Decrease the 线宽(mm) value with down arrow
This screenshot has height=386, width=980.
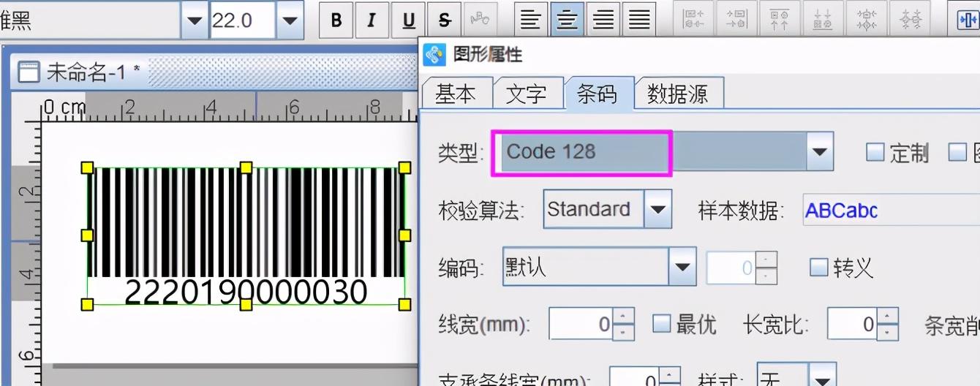pyautogui.click(x=622, y=332)
